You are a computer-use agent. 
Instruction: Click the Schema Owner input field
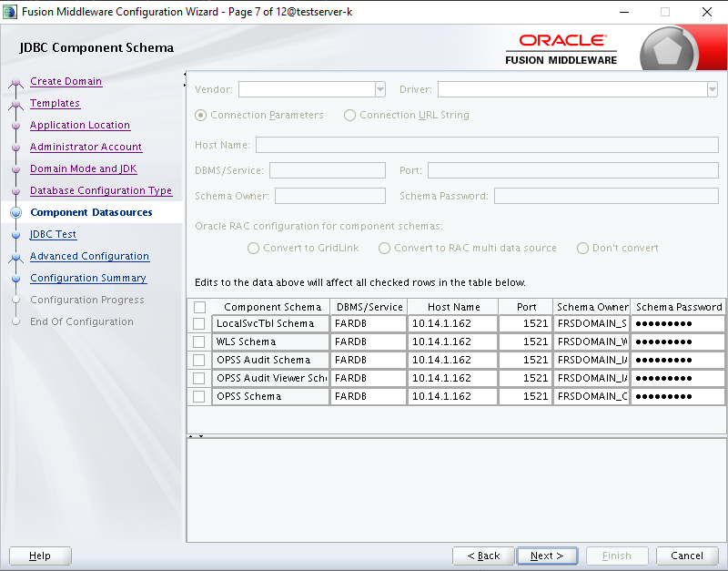coord(330,196)
